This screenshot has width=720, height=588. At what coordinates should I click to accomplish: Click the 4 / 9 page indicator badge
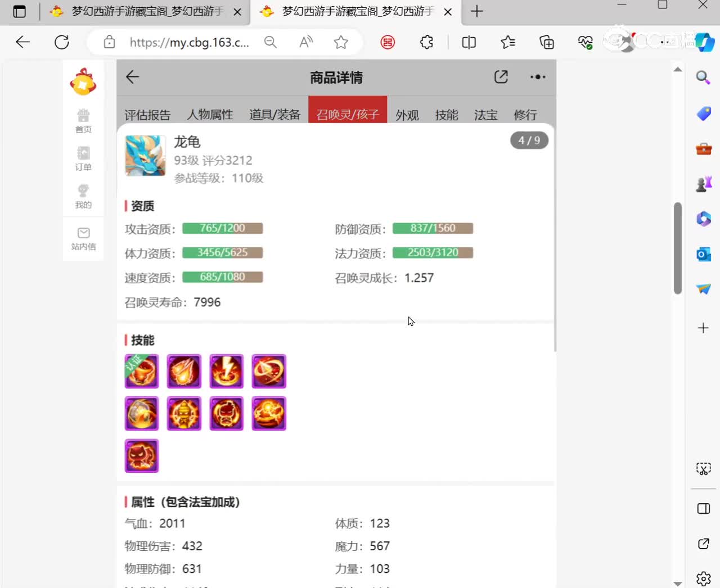[x=529, y=140]
